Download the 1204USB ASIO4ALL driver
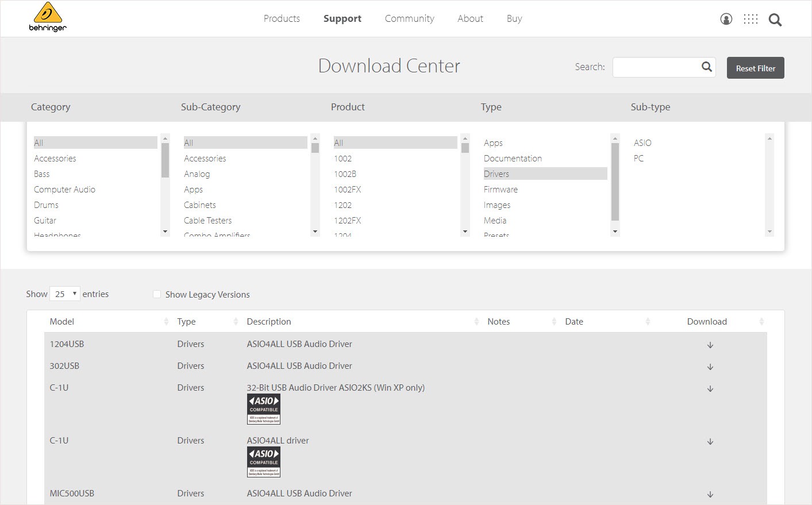 pos(710,345)
